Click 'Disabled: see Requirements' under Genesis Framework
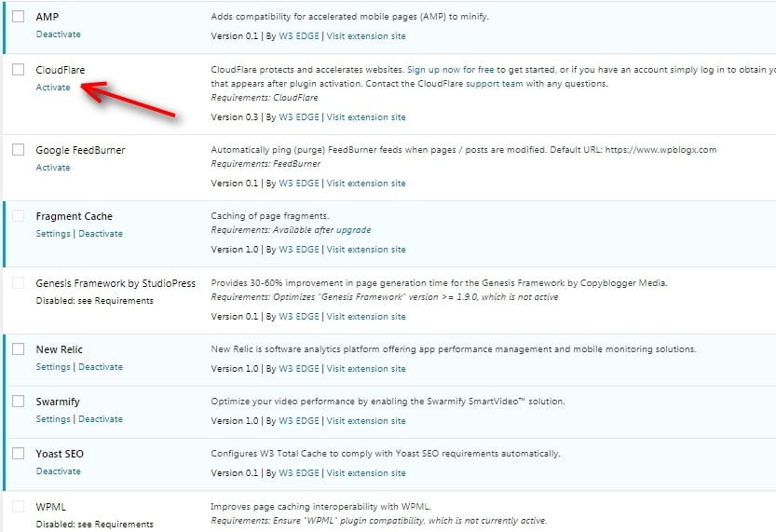Screen dimensions: 776x532 pos(94,300)
